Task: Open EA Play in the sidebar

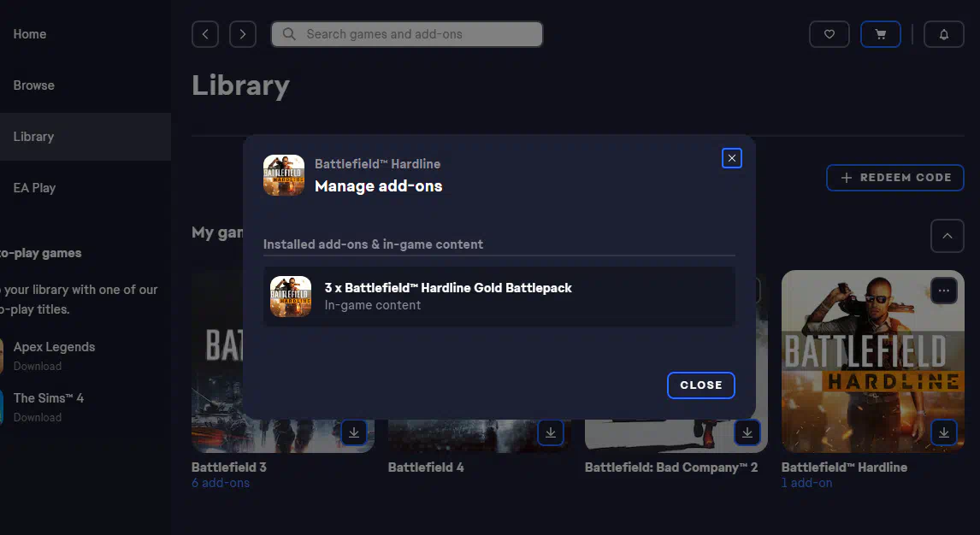Action: coord(34,188)
